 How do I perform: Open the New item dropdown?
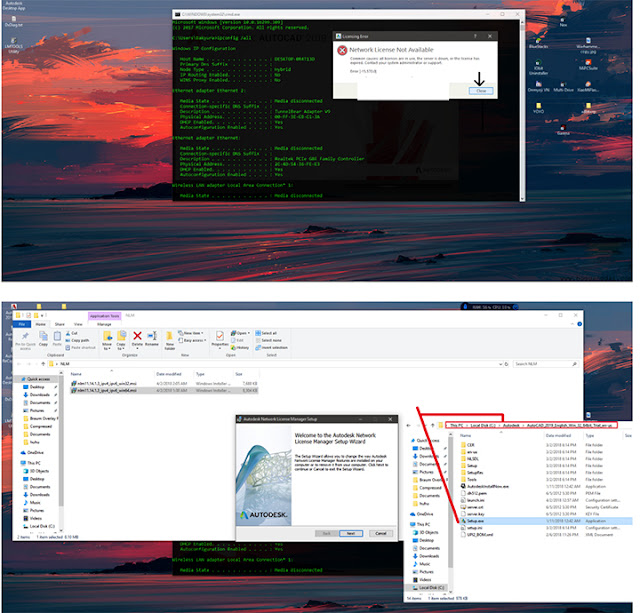191,333
